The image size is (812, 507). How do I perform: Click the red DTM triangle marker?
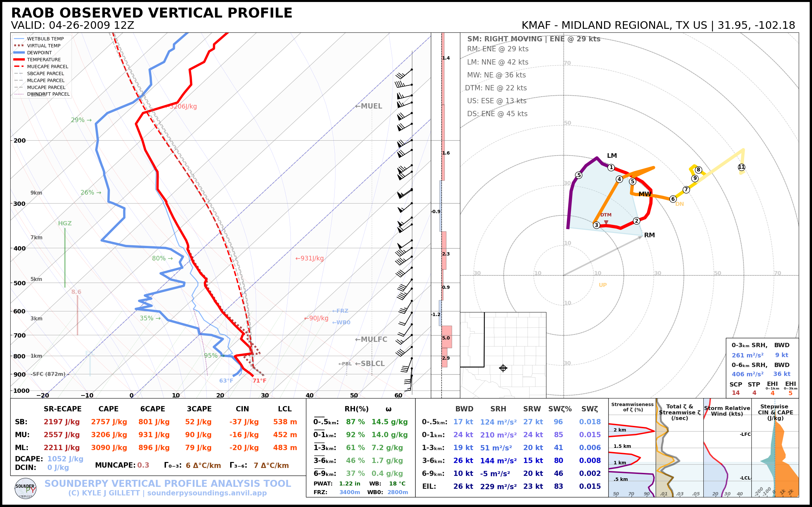[606, 222]
